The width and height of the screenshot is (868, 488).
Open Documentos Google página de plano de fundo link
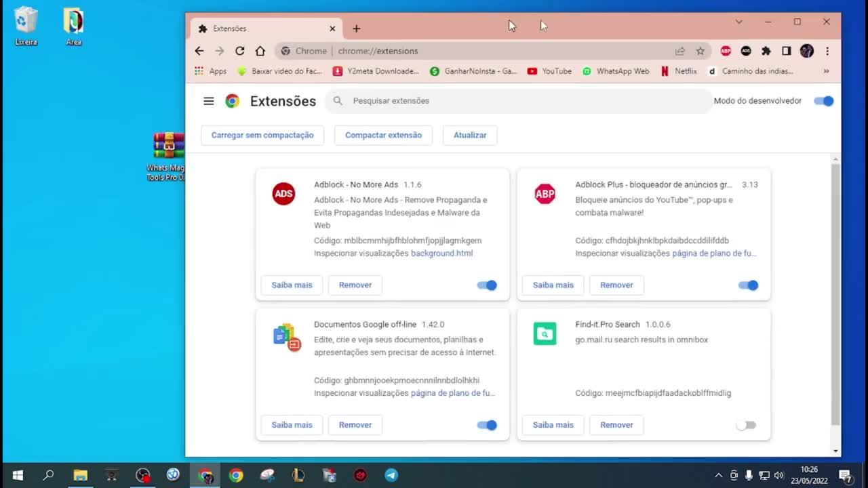coord(452,393)
